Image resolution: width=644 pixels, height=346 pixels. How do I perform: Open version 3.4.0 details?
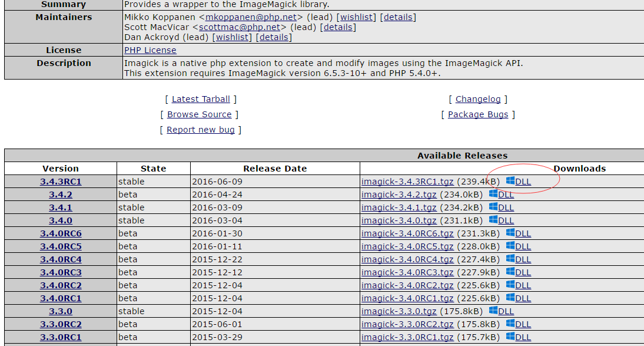click(x=61, y=220)
